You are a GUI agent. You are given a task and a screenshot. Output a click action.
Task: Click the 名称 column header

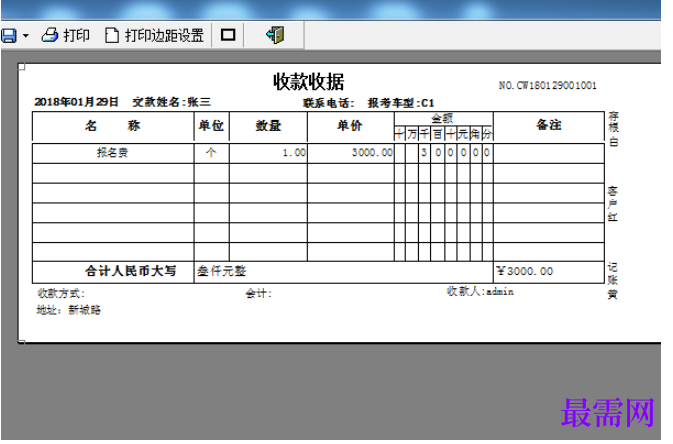pos(112,126)
